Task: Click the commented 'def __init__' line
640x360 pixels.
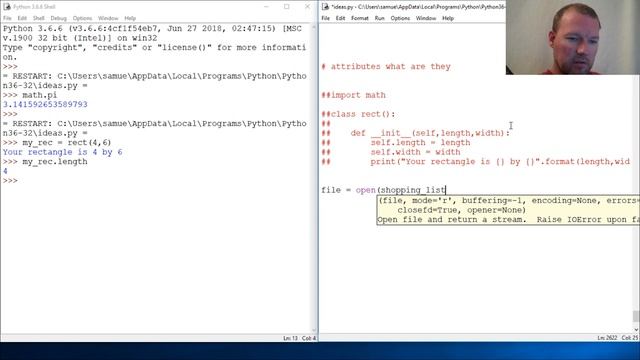Action: pos(416,133)
